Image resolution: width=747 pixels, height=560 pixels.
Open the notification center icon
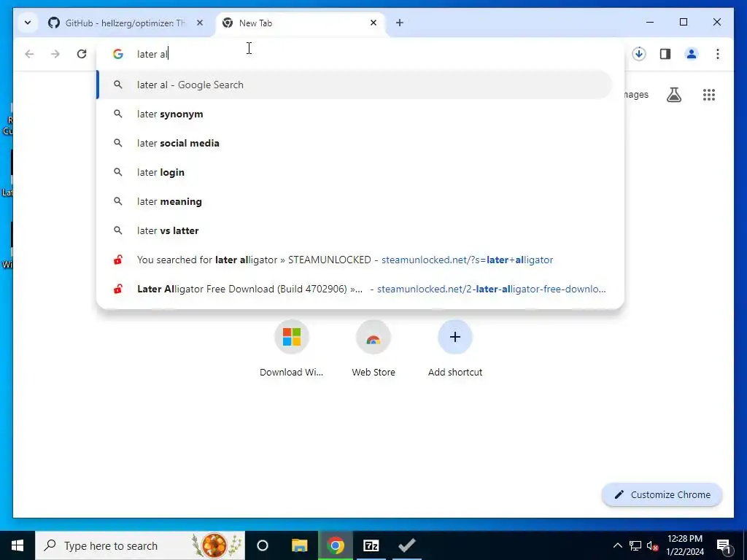coord(724,545)
